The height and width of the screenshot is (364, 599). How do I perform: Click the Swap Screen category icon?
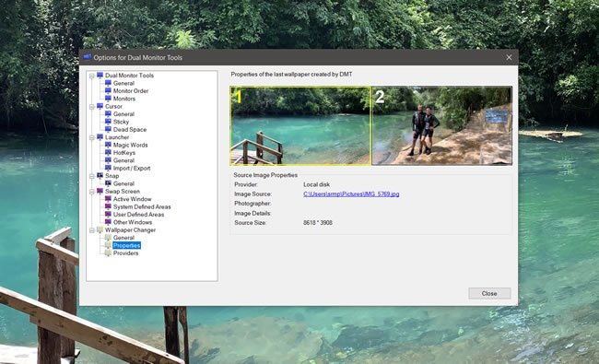(x=100, y=191)
